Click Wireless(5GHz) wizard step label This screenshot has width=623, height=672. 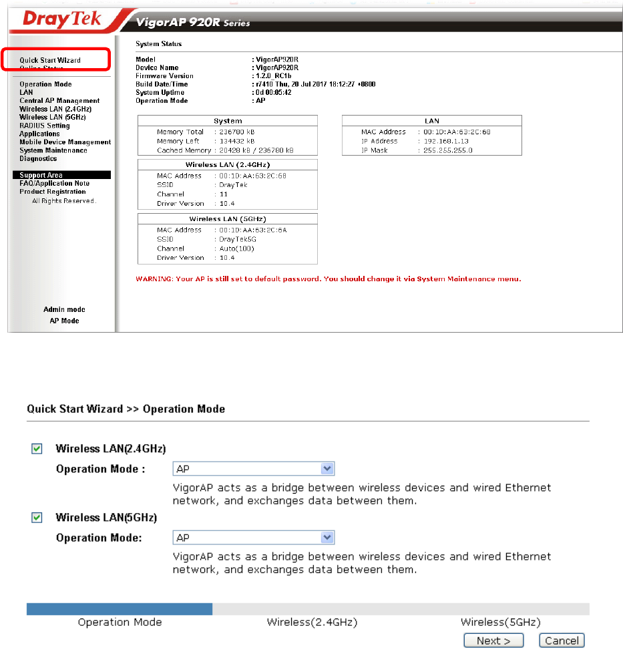(x=500, y=623)
